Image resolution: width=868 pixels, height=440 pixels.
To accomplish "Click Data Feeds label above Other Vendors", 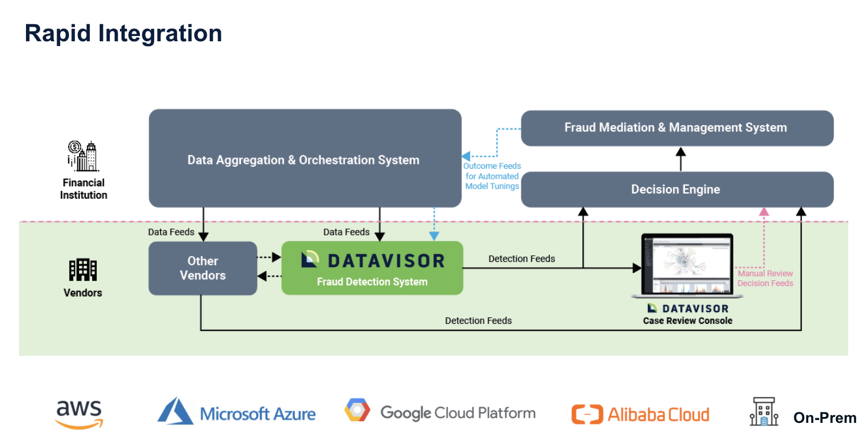I will point(171,232).
